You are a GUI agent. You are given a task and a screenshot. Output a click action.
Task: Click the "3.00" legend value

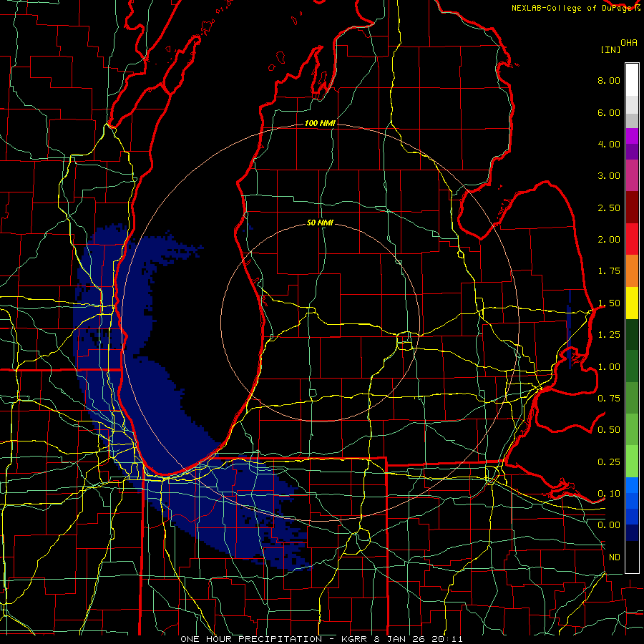pos(609,176)
